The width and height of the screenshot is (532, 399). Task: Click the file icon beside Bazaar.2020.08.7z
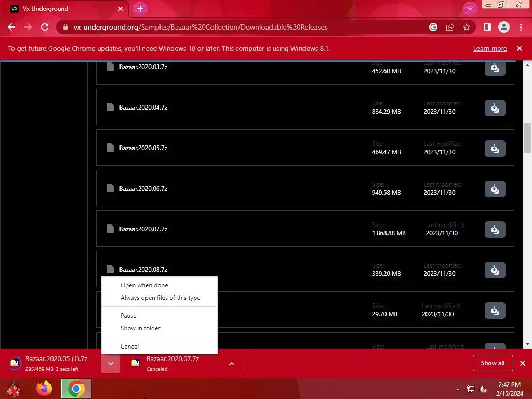tap(110, 269)
